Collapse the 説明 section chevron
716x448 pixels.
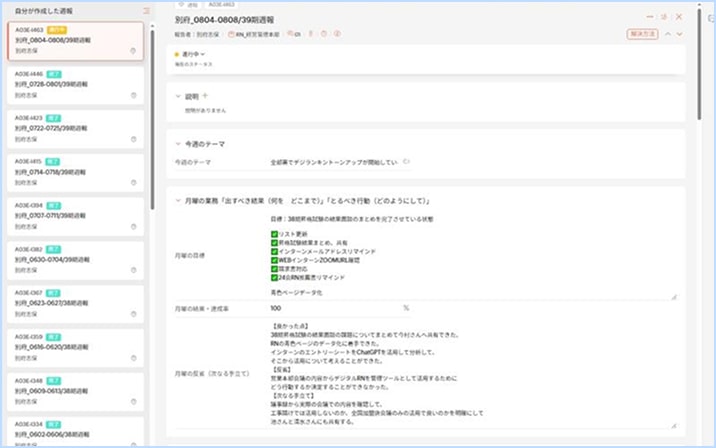pos(178,97)
